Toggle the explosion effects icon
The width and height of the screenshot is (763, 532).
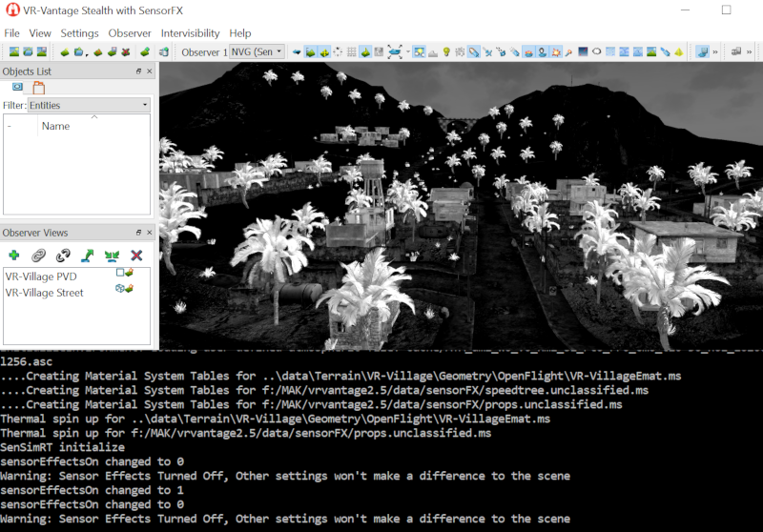[x=555, y=51]
